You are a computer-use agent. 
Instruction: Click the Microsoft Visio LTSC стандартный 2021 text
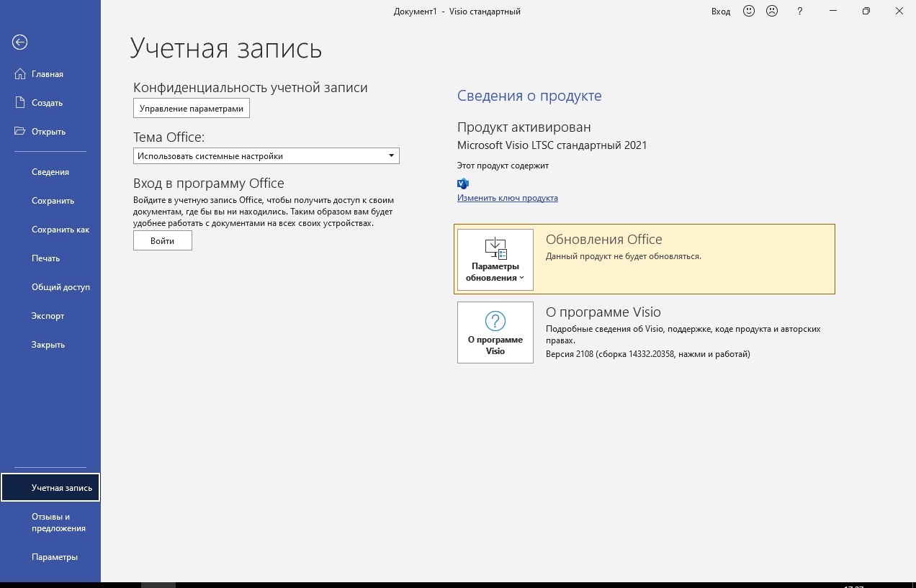pyautogui.click(x=552, y=145)
